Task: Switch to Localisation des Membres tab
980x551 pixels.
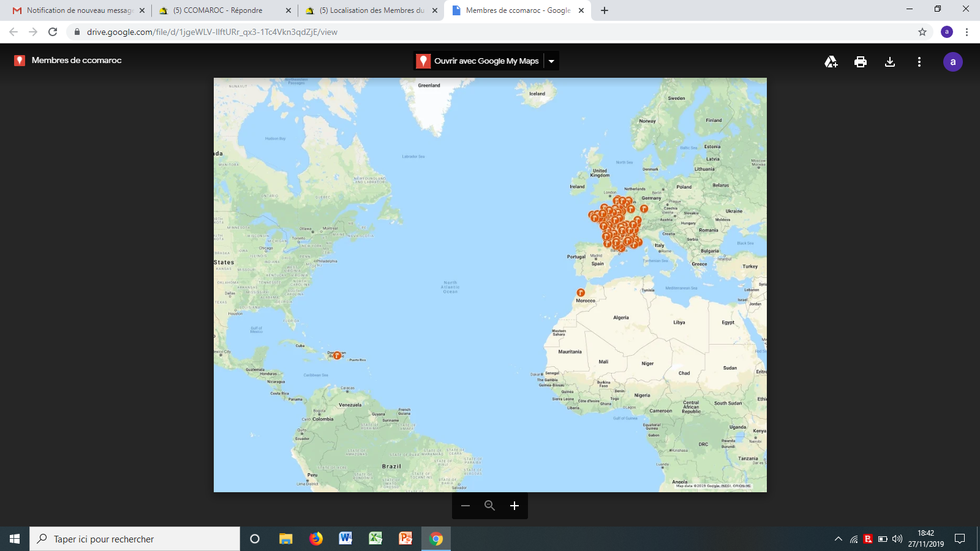Action: click(372, 10)
